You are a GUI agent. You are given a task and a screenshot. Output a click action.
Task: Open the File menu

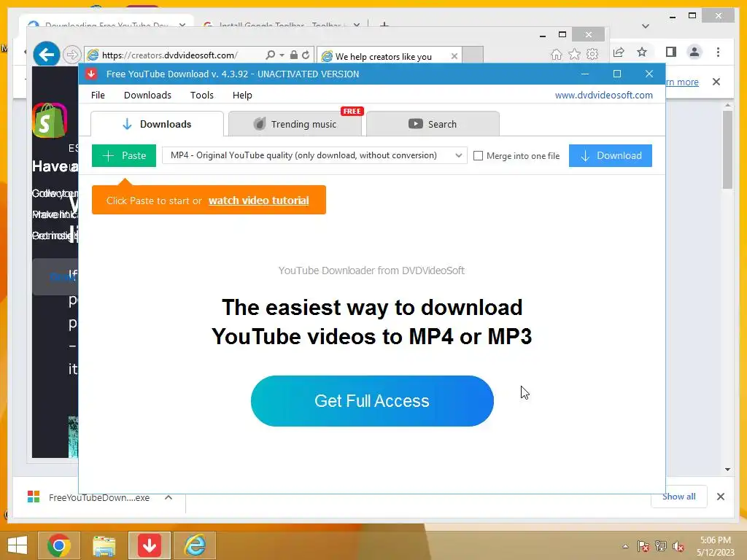tap(98, 95)
